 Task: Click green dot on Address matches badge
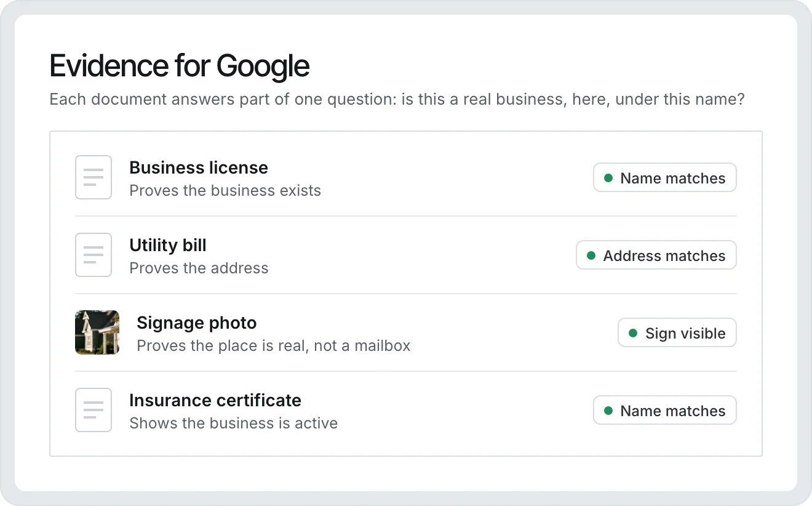click(x=591, y=255)
